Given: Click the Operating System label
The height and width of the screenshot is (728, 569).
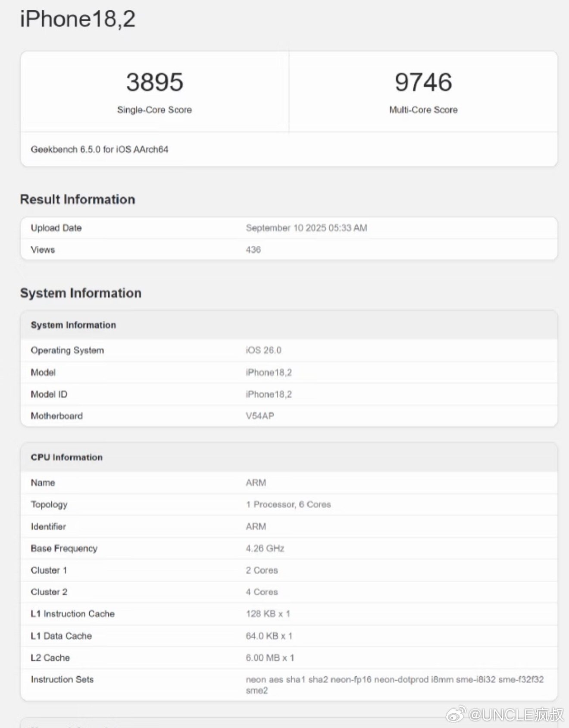Looking at the screenshot, I should pyautogui.click(x=67, y=350).
